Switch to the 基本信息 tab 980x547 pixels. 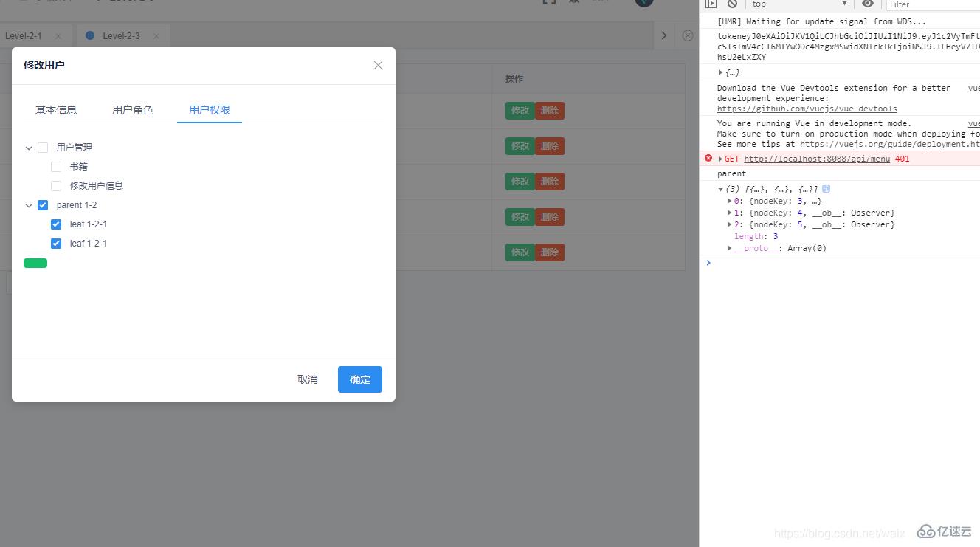click(56, 110)
